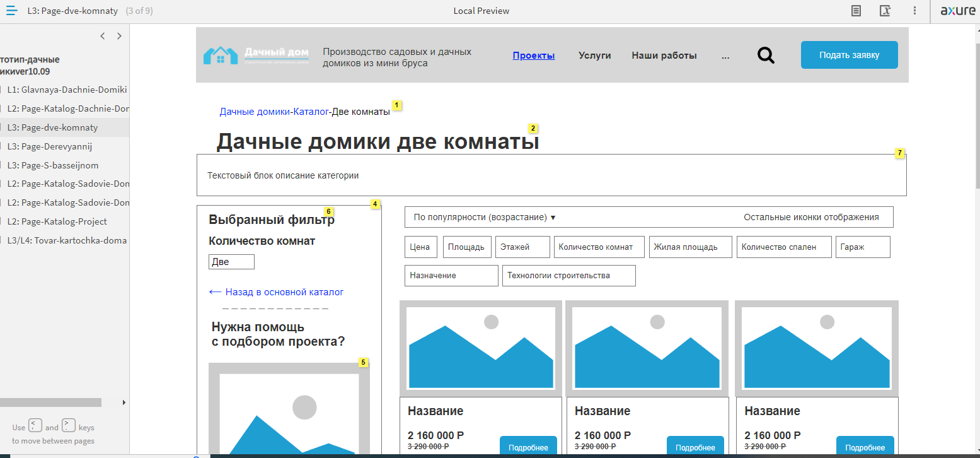Click the Подать заявку button
980x458 pixels.
(x=849, y=55)
